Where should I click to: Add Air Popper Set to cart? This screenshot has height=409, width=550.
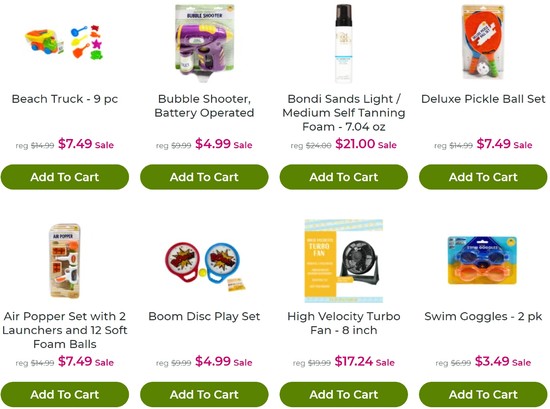click(x=65, y=395)
